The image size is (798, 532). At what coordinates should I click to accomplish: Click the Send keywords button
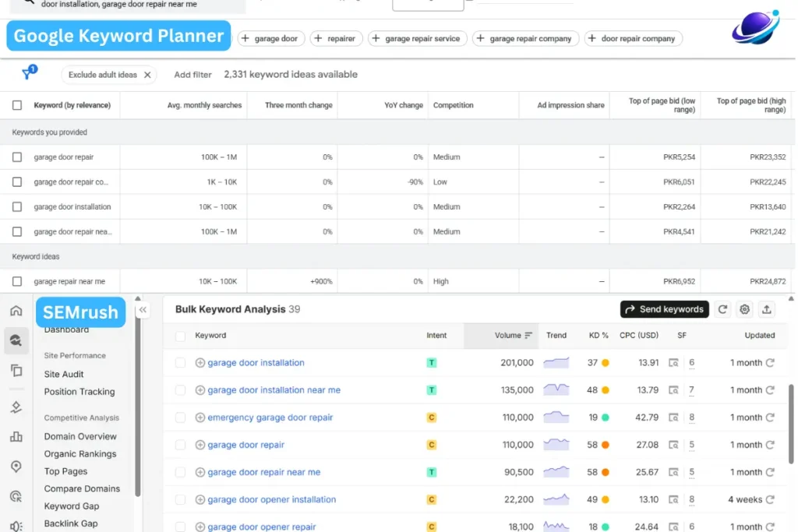click(x=664, y=309)
